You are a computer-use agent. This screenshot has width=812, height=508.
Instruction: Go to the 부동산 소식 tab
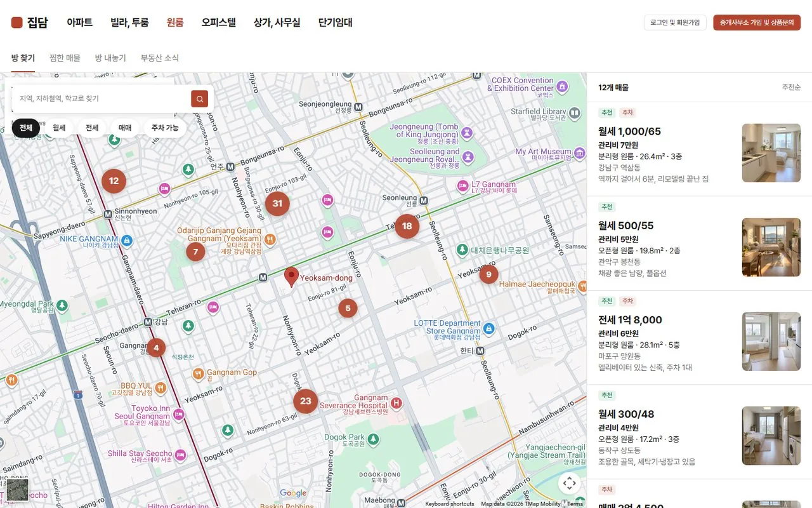pyautogui.click(x=160, y=58)
